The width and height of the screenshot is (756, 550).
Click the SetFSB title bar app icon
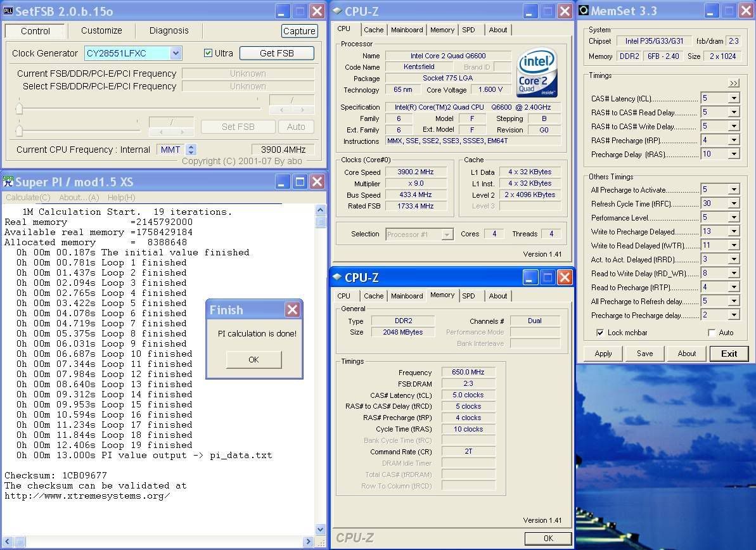8,11
